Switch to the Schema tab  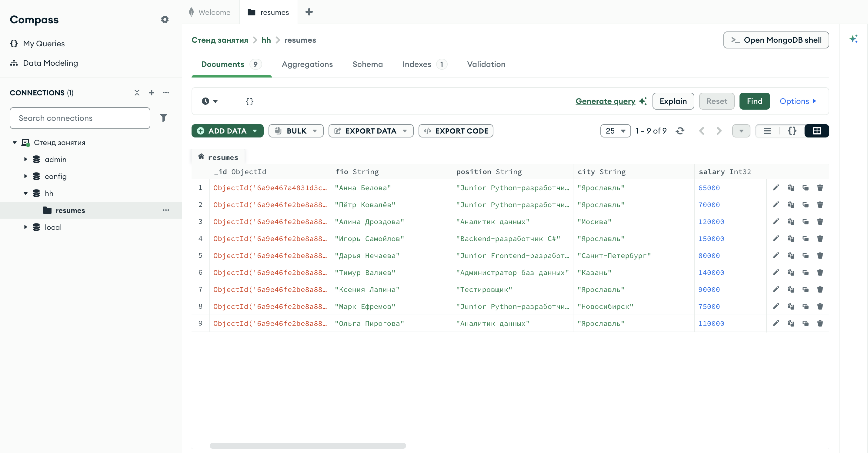point(368,64)
